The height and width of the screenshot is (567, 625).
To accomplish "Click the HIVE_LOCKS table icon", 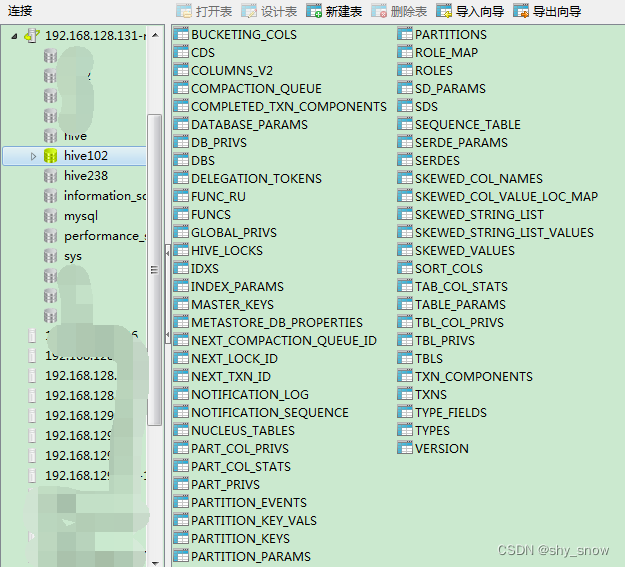I will 181,250.
